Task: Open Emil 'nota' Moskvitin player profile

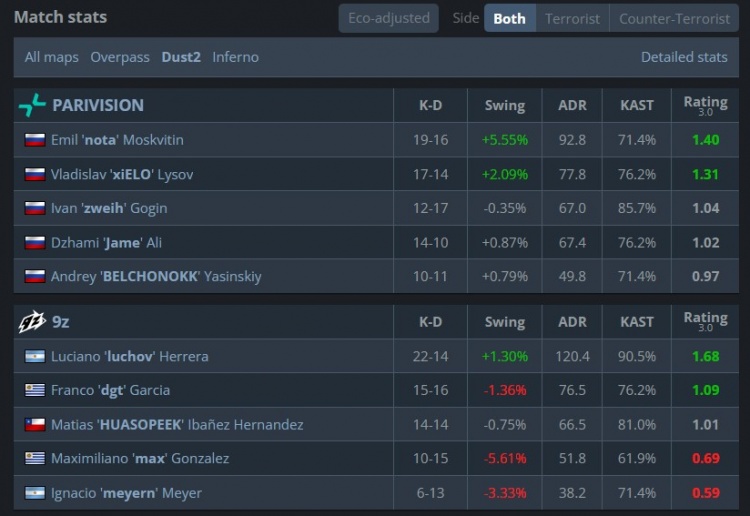Action: coord(117,140)
